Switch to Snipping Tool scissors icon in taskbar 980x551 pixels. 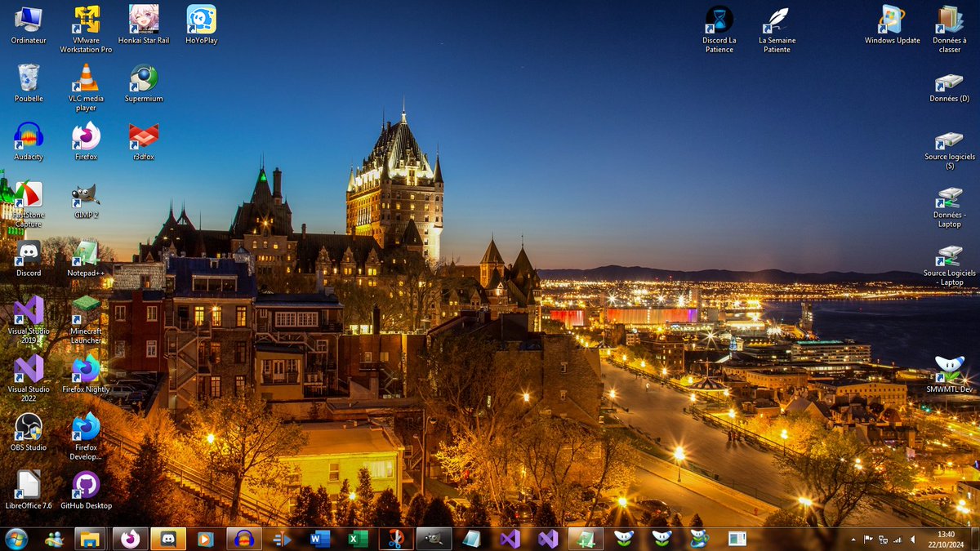(396, 539)
